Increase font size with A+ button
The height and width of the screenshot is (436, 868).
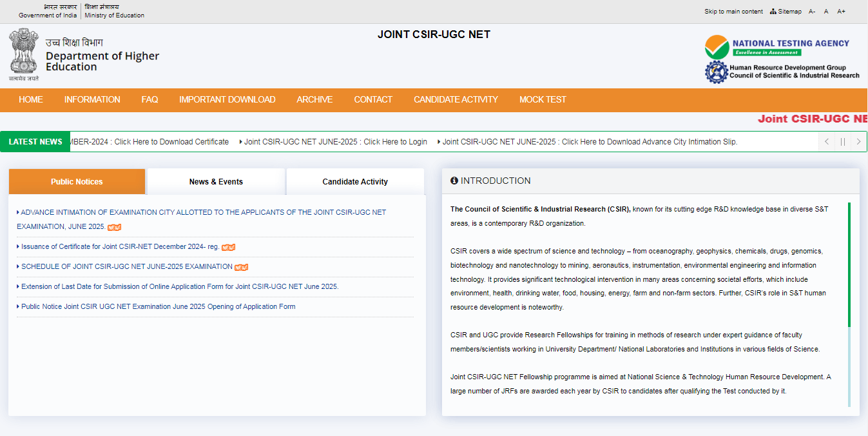coord(841,12)
